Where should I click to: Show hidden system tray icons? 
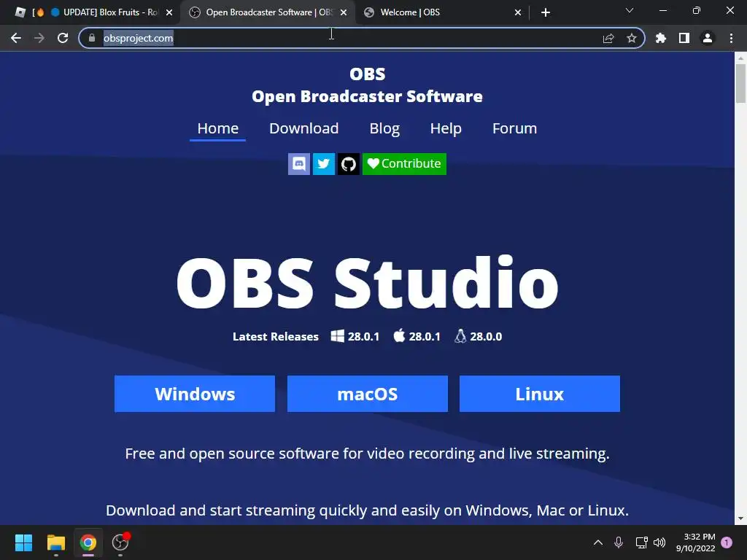click(x=598, y=542)
